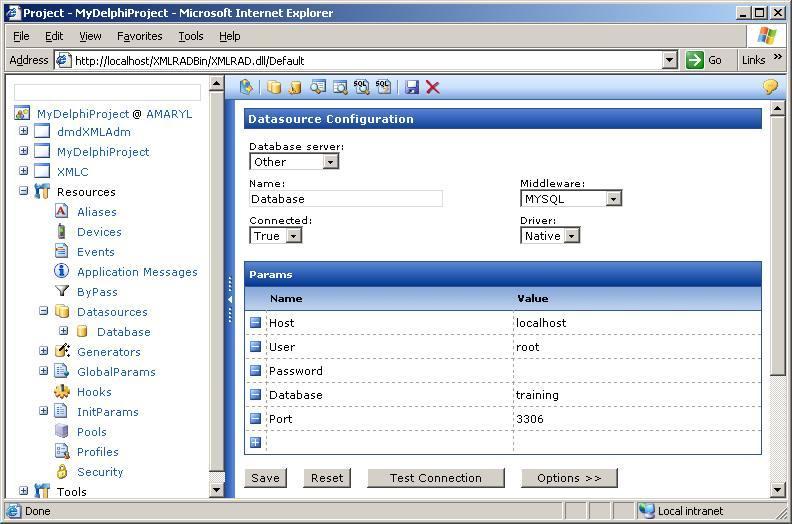The width and height of the screenshot is (792, 524).
Task: Click the Test Connection button
Action: pos(435,478)
